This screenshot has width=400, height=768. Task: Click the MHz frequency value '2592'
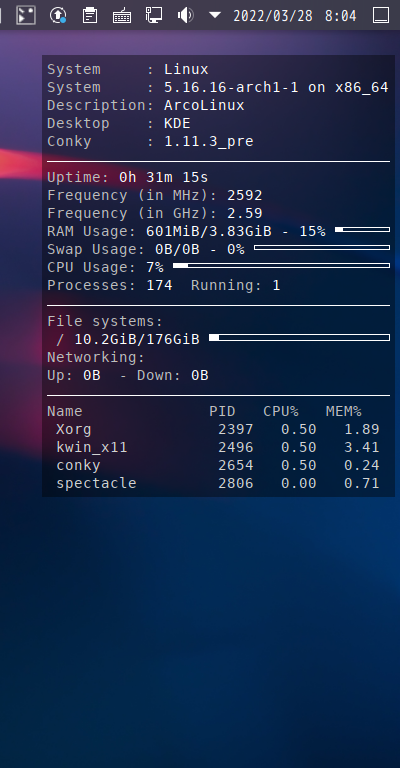(x=245, y=195)
